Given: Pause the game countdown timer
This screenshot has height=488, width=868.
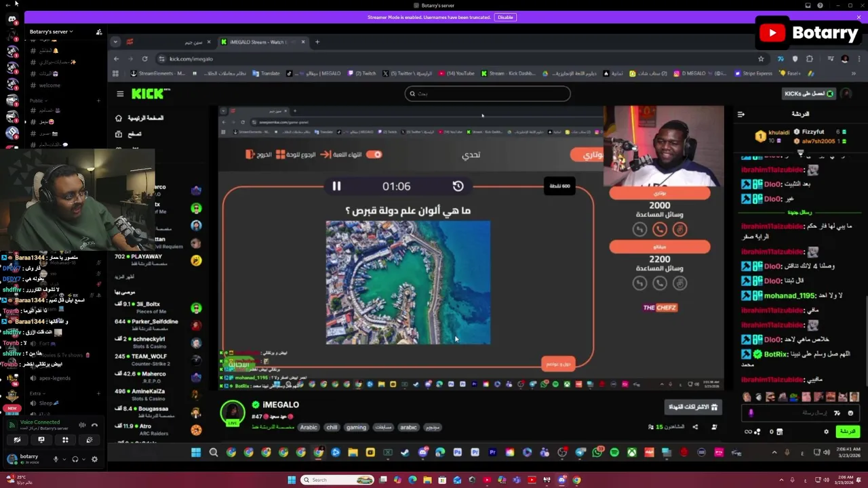Looking at the screenshot, I should (x=336, y=186).
